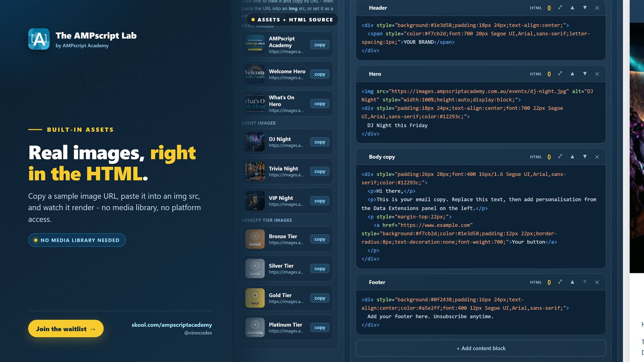
Task: Copy the Platinum Tier image URL
Action: click(320, 327)
